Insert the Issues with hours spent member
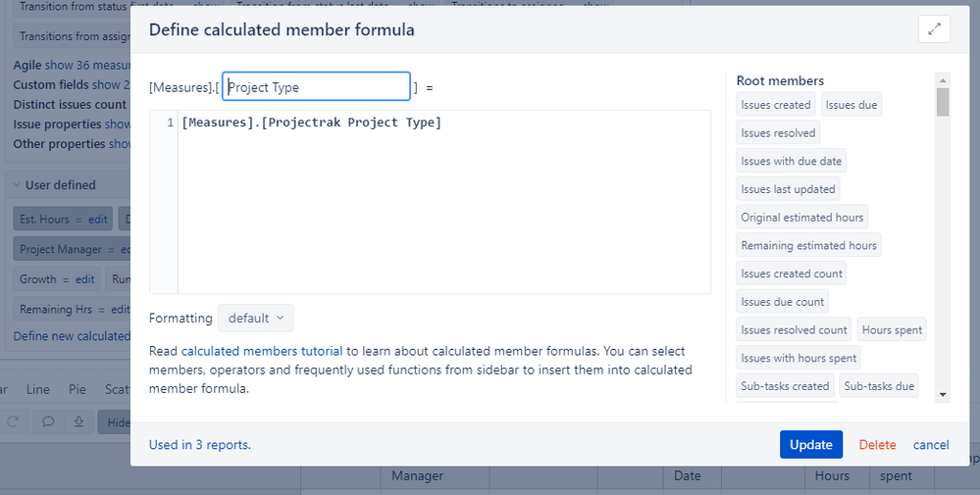 (x=799, y=358)
